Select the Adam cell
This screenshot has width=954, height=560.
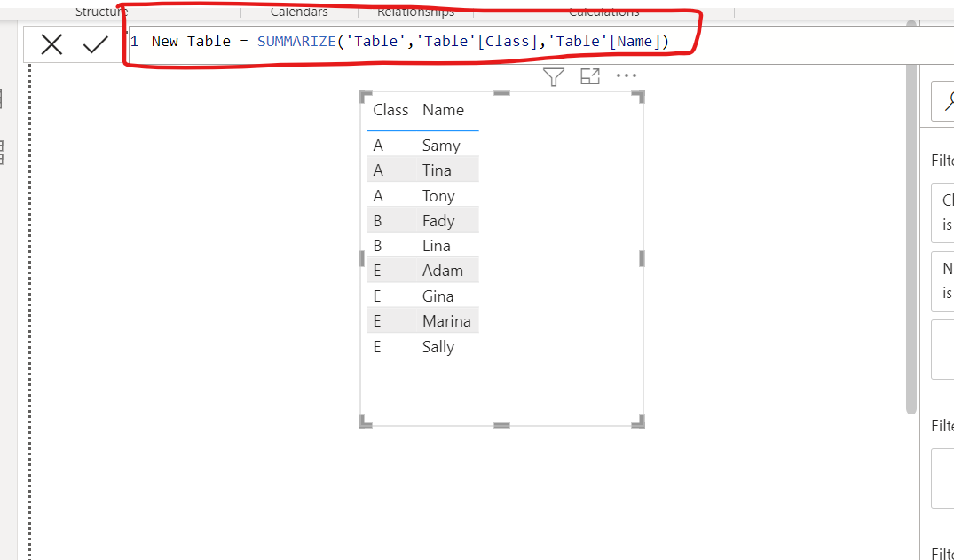click(442, 271)
